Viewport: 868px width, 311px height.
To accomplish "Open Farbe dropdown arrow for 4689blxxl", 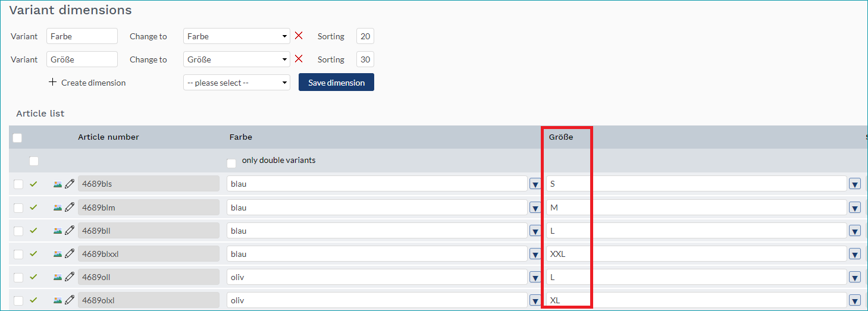I will pyautogui.click(x=535, y=255).
